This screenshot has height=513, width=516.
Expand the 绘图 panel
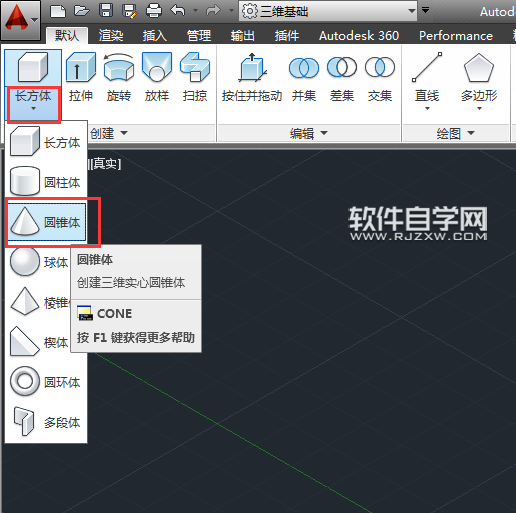(455, 133)
